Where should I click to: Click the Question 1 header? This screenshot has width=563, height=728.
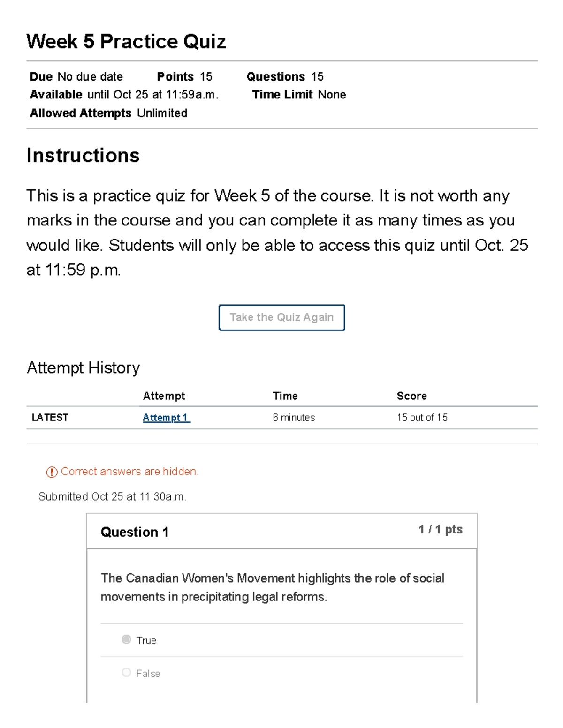point(136,532)
